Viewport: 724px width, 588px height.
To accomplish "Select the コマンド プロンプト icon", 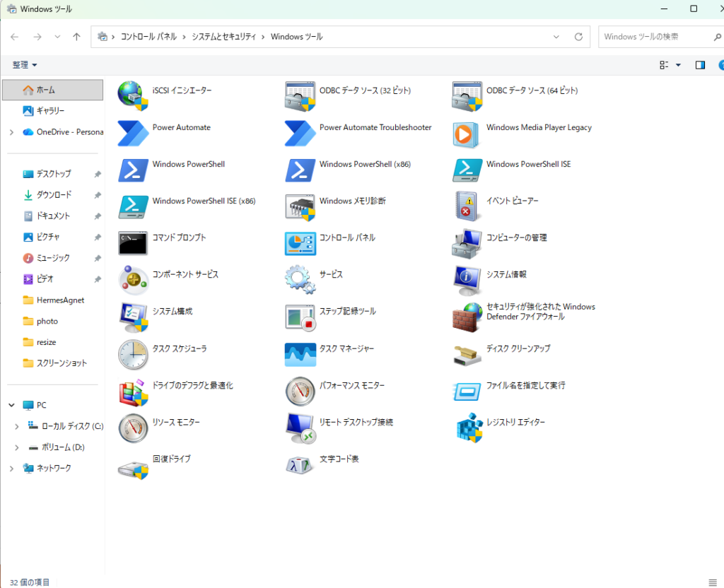I will tap(133, 243).
